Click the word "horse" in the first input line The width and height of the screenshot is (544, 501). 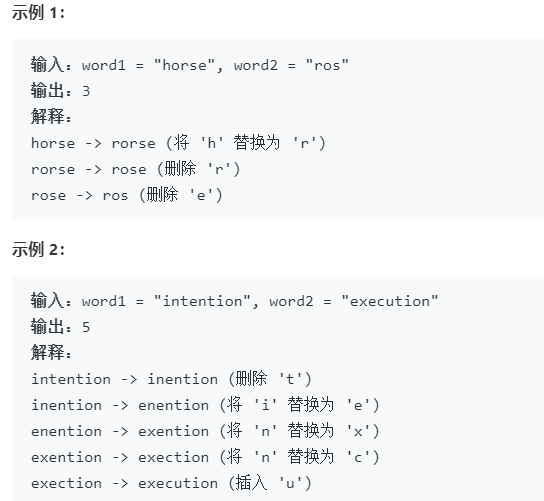[185, 65]
